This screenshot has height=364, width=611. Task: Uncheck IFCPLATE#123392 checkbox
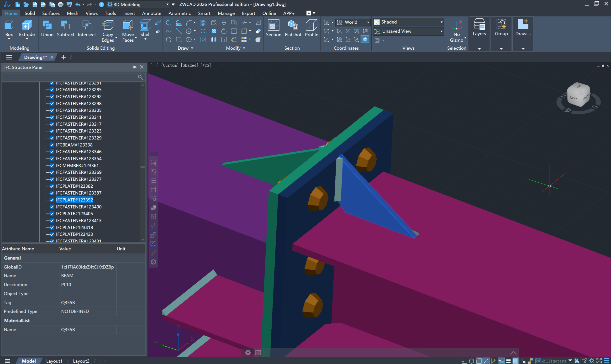click(52, 200)
